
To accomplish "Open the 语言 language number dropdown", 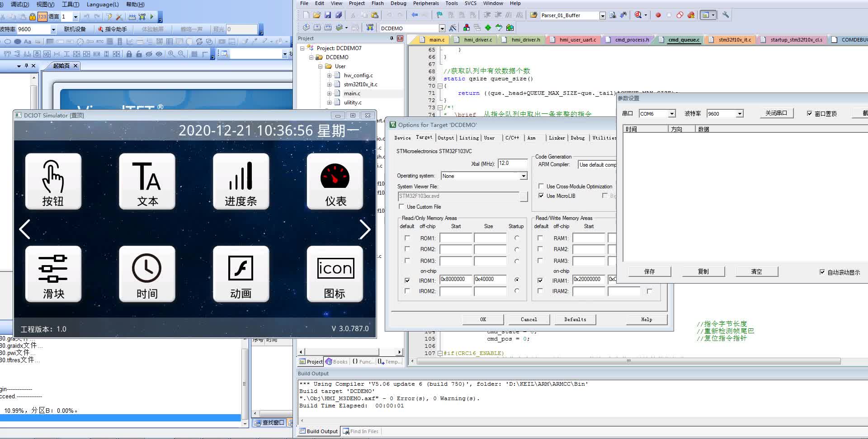I will click(x=75, y=17).
